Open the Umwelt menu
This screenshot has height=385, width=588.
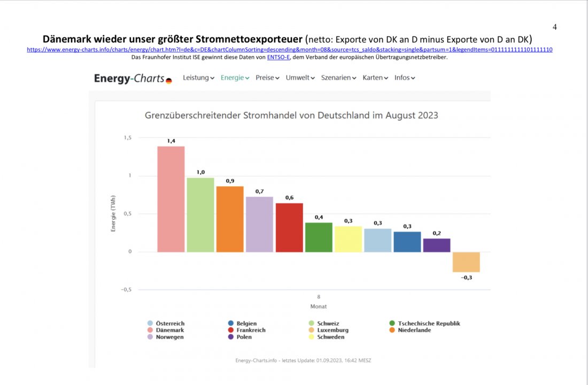300,78
